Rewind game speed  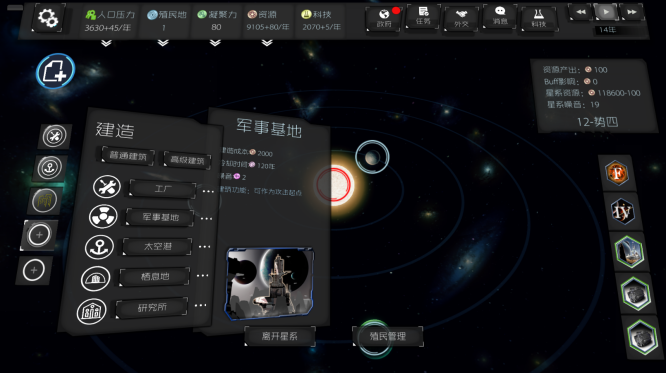click(581, 12)
